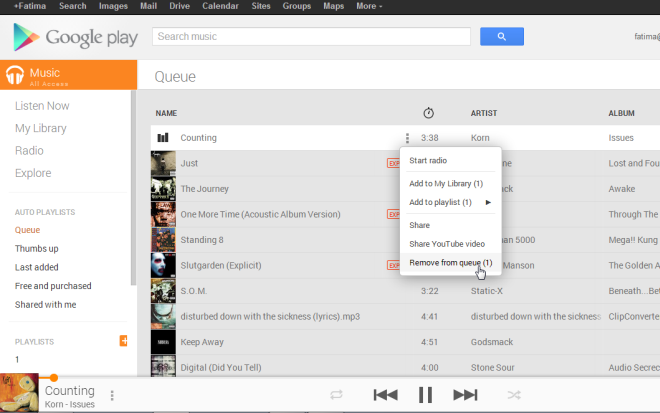Open the Thumbs up playlist
660x413 pixels.
click(x=37, y=248)
